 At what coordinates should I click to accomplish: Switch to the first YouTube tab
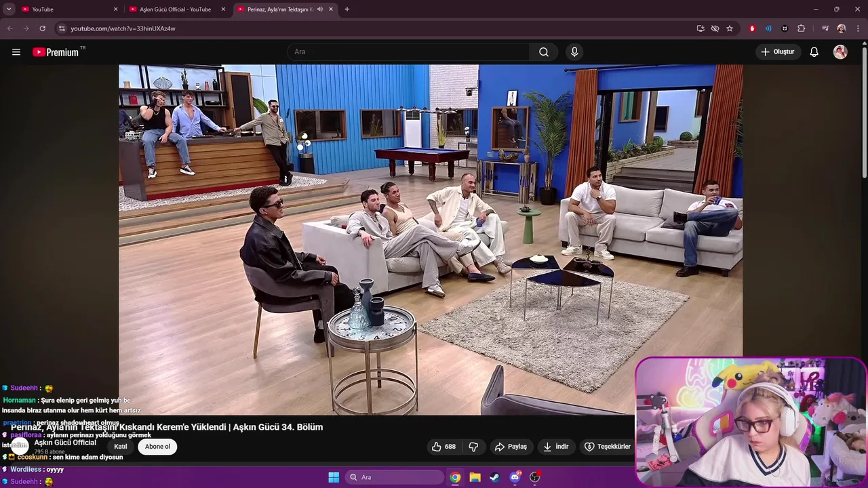(70, 9)
